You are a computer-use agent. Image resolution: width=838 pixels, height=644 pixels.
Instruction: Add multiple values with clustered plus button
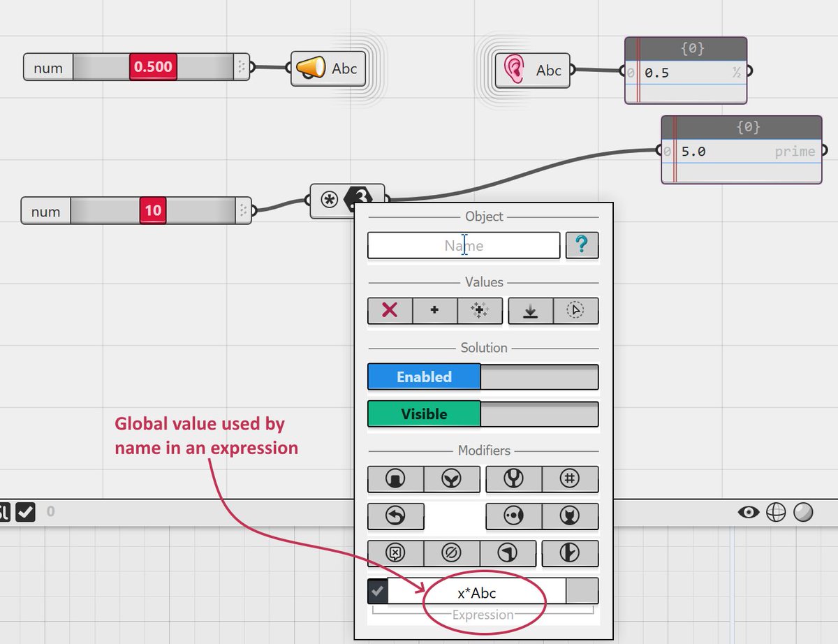[x=480, y=310]
